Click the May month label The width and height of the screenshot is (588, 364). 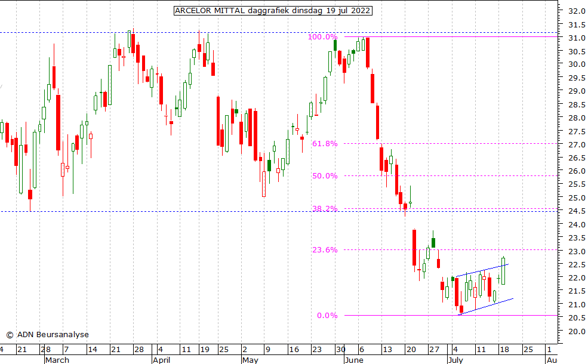[x=250, y=360]
